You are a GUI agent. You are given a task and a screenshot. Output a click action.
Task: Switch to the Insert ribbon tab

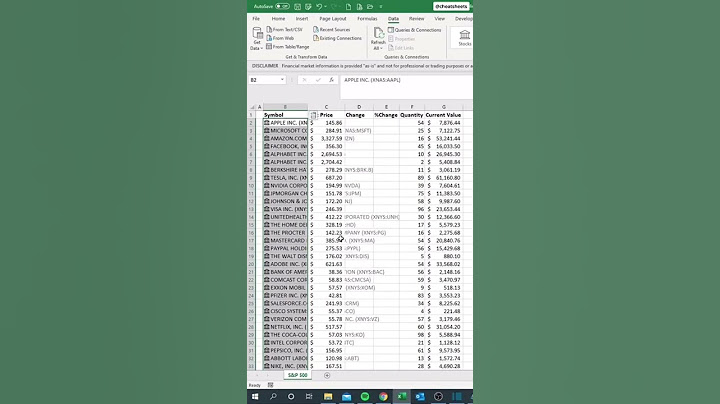click(302, 18)
